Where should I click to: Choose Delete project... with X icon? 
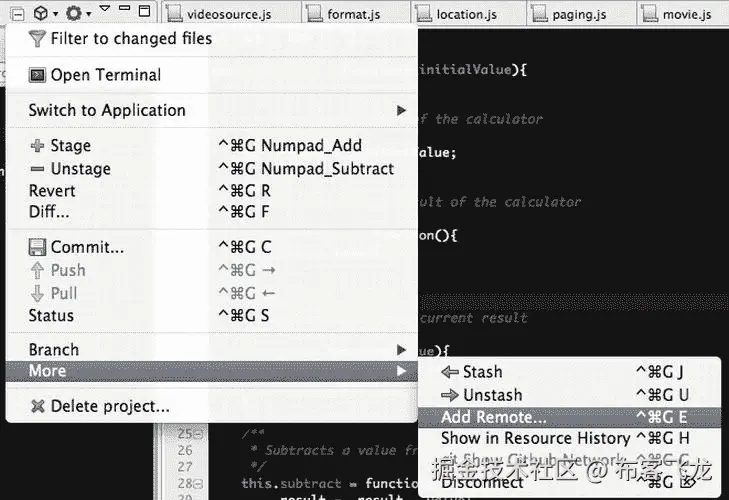(x=212, y=407)
